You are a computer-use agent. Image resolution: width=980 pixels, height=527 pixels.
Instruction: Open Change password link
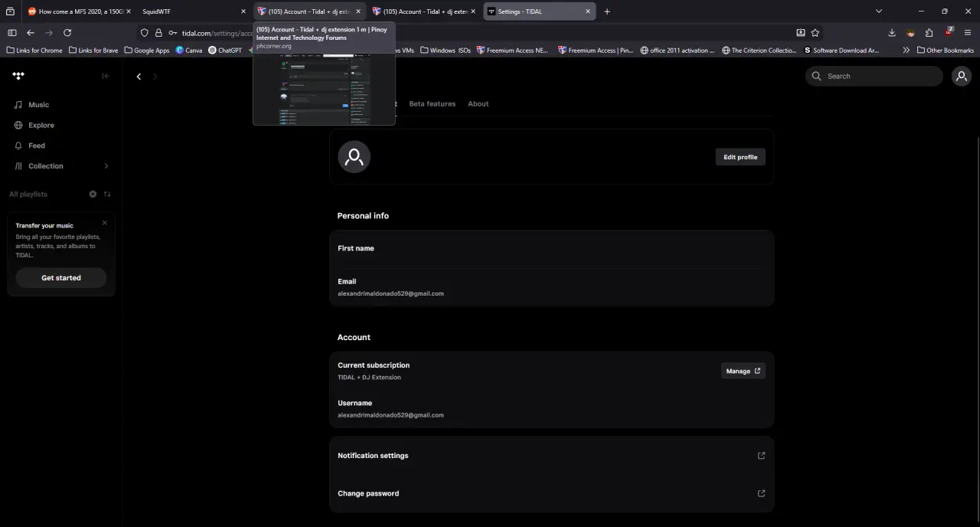pyautogui.click(x=551, y=493)
